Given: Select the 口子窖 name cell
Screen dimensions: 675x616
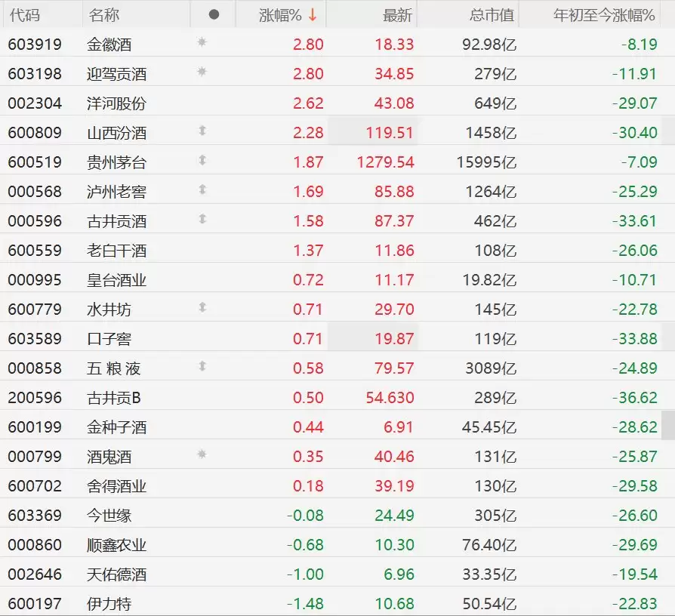Looking at the screenshot, I should [109, 339].
